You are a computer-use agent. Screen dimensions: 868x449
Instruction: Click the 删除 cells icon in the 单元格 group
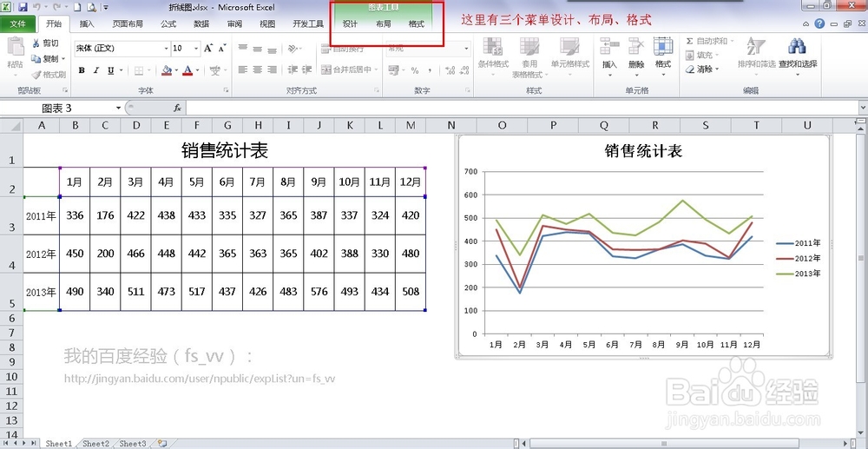click(636, 47)
